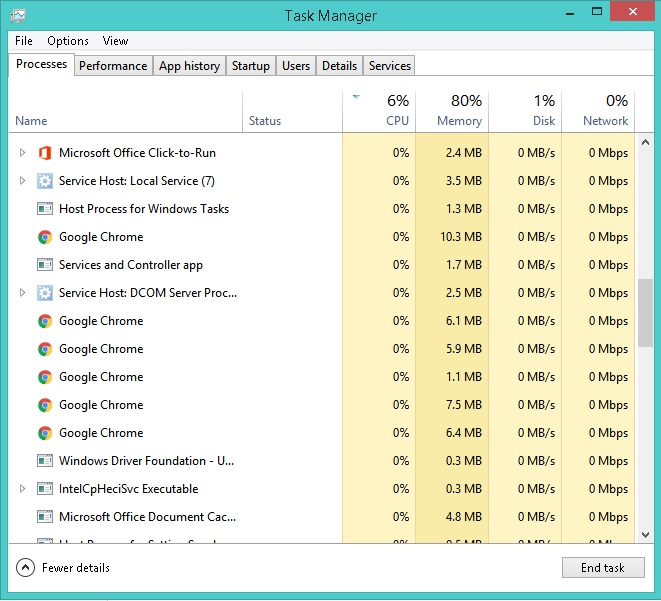This screenshot has width=661, height=601.
Task: Open the Options menu
Action: 68,41
